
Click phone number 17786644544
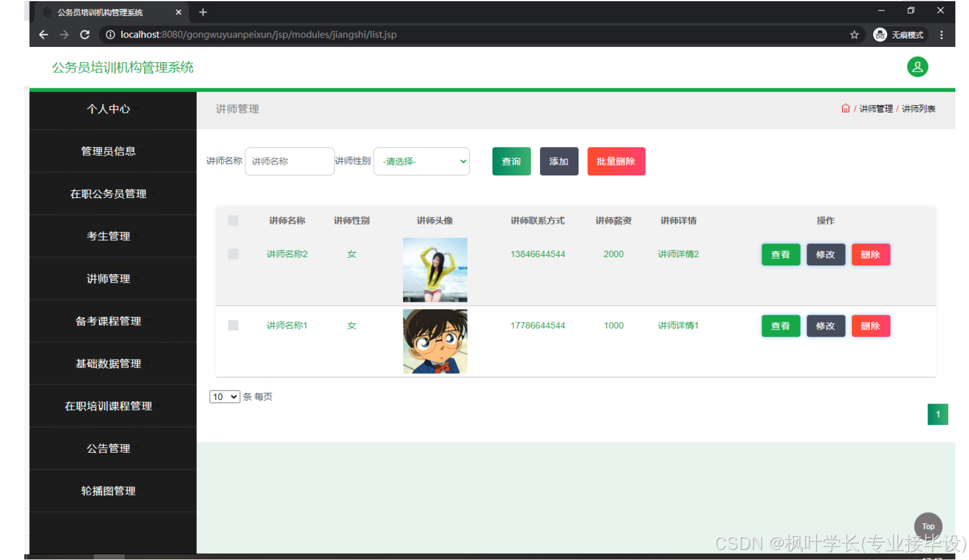click(x=538, y=325)
